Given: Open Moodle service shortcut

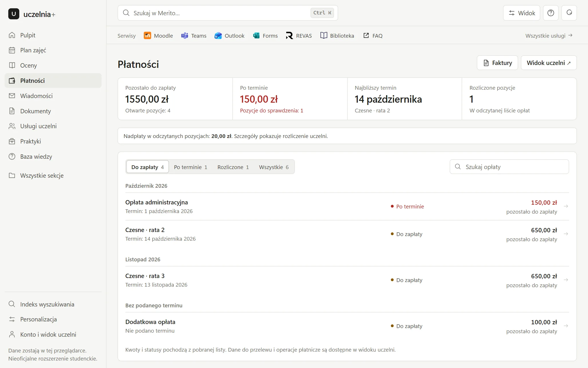Looking at the screenshot, I should click(x=158, y=36).
